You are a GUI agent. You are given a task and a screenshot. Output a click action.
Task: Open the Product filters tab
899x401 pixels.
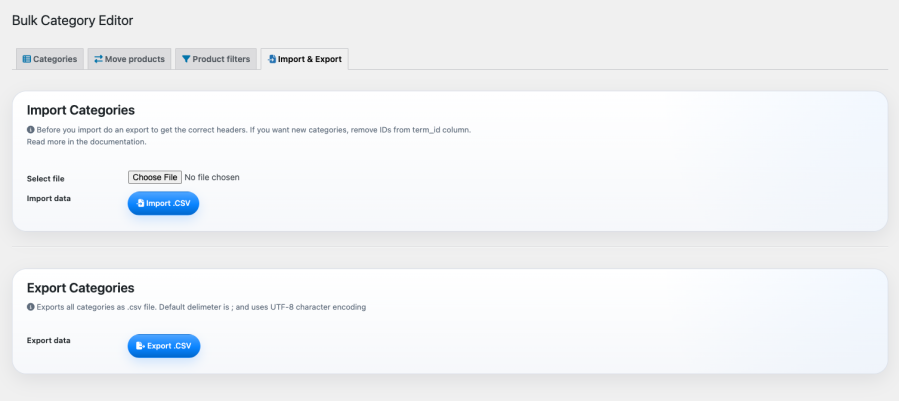coord(216,59)
